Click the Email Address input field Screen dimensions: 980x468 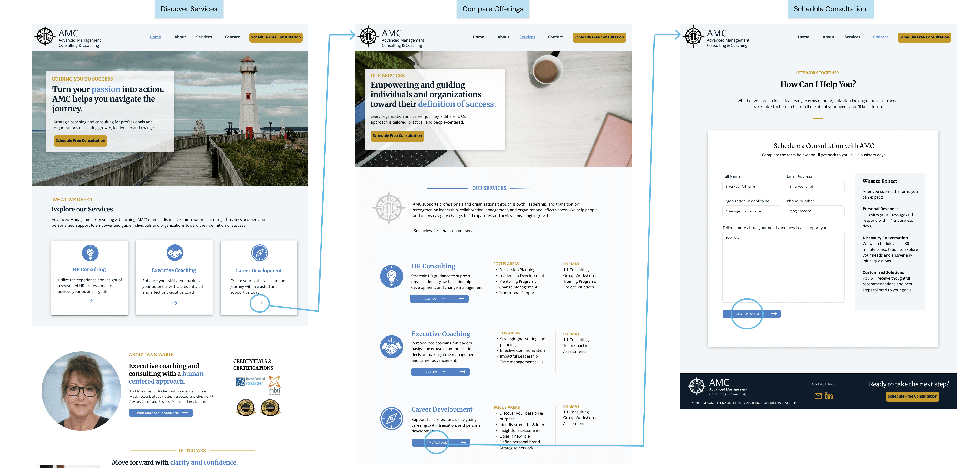815,187
